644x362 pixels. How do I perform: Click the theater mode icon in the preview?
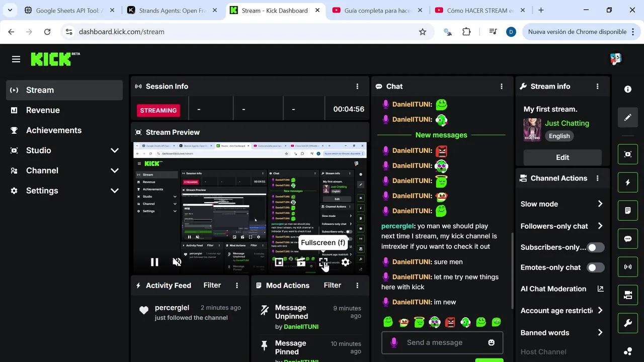click(x=301, y=262)
